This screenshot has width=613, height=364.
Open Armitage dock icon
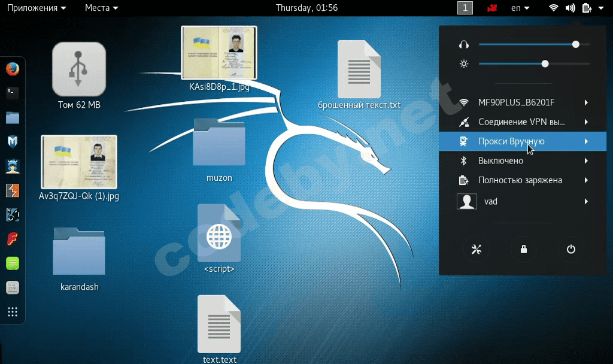pos(13,166)
